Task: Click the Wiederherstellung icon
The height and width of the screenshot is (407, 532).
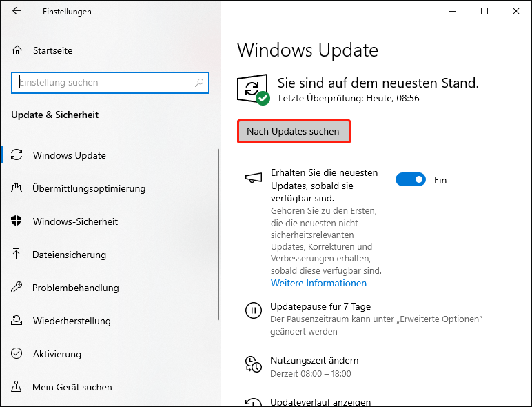Action: point(17,320)
